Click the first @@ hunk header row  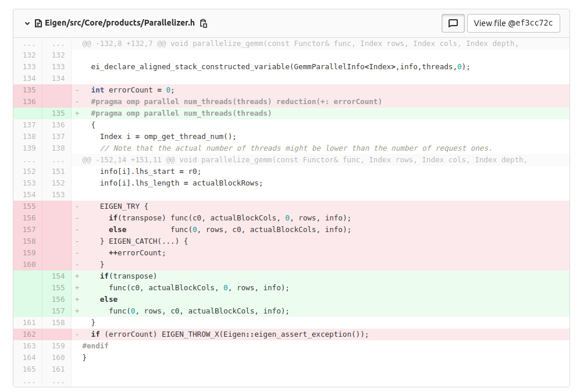[233, 43]
